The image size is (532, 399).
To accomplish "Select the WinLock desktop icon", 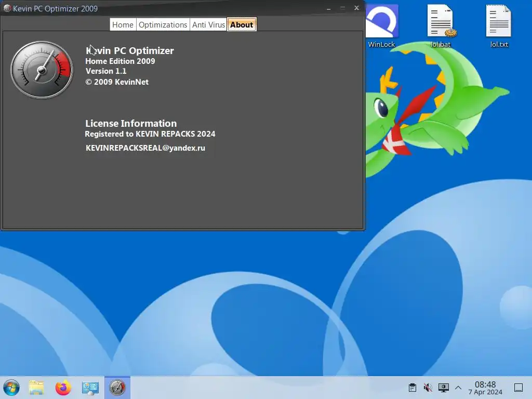I will click(x=381, y=26).
